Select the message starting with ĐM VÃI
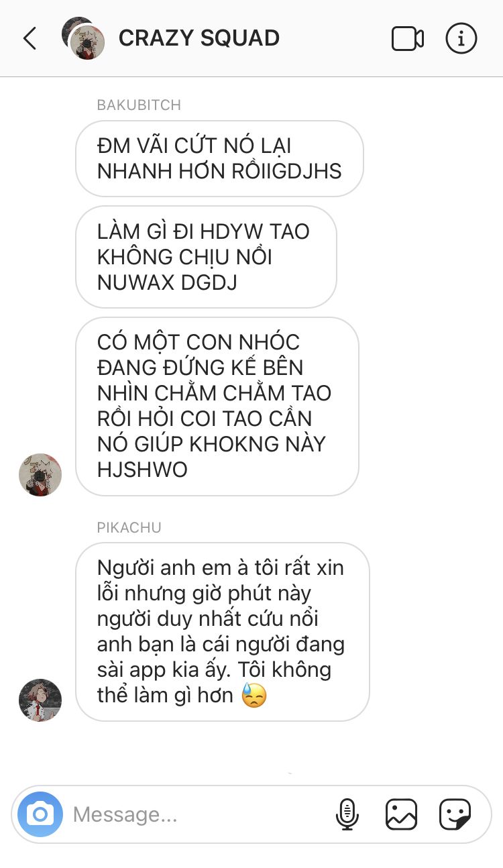The height and width of the screenshot is (868, 503). [x=219, y=158]
